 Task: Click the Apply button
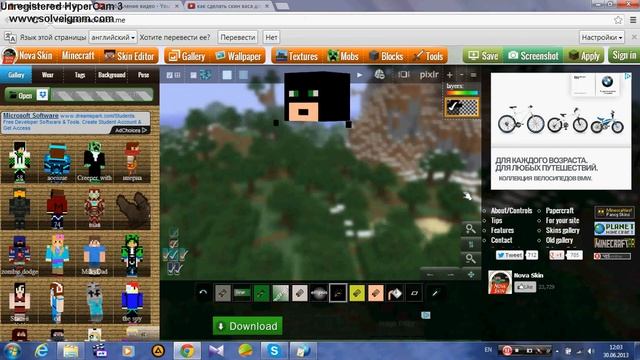click(x=584, y=56)
